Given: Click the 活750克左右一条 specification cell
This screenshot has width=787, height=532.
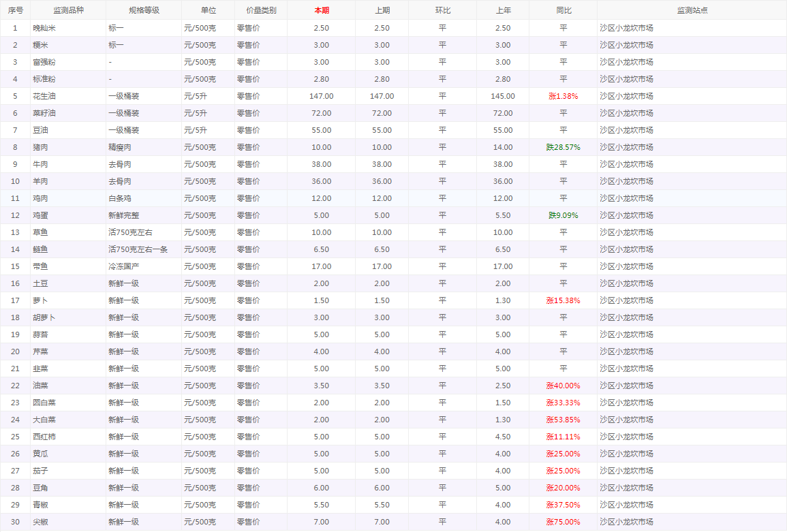Looking at the screenshot, I should tap(138, 249).
